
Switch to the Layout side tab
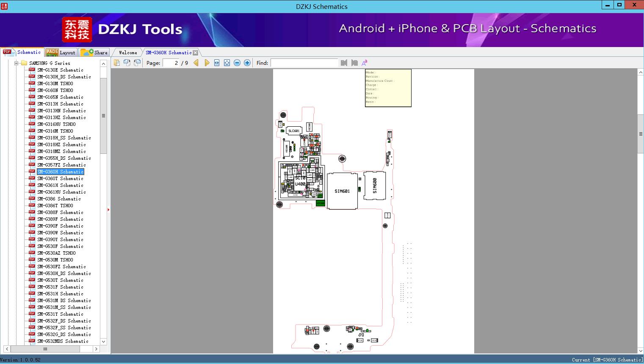tap(61, 53)
